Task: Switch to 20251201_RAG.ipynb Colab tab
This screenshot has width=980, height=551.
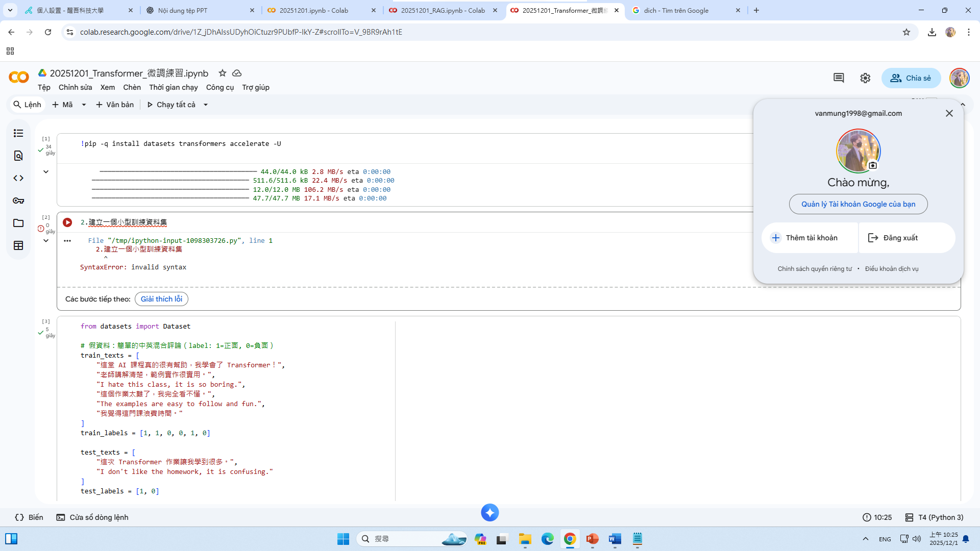Action: (x=442, y=10)
